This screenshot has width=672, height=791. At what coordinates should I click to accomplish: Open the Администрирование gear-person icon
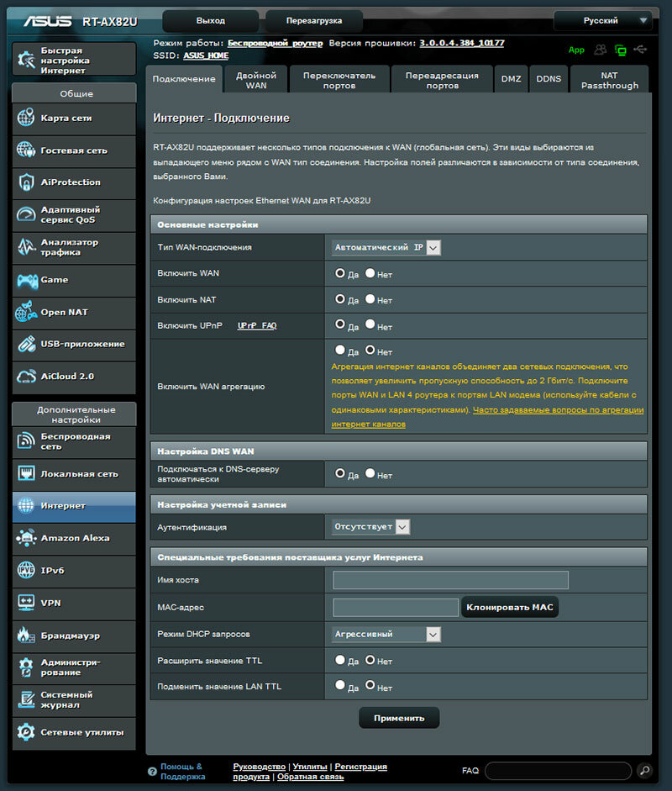(x=26, y=667)
